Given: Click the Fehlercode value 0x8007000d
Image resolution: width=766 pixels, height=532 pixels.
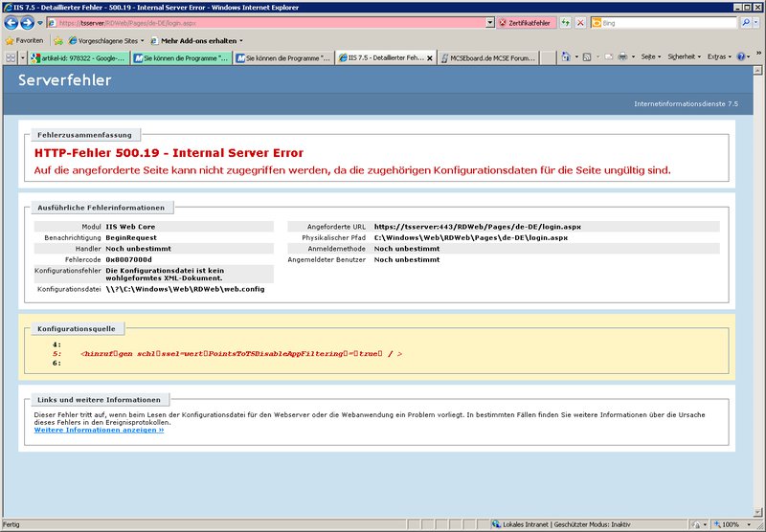Looking at the screenshot, I should click(x=128, y=259).
